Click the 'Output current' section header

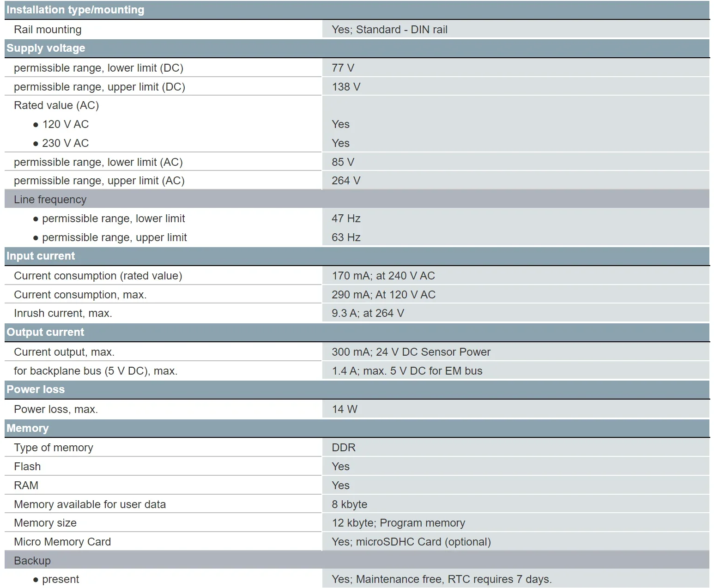point(357,332)
